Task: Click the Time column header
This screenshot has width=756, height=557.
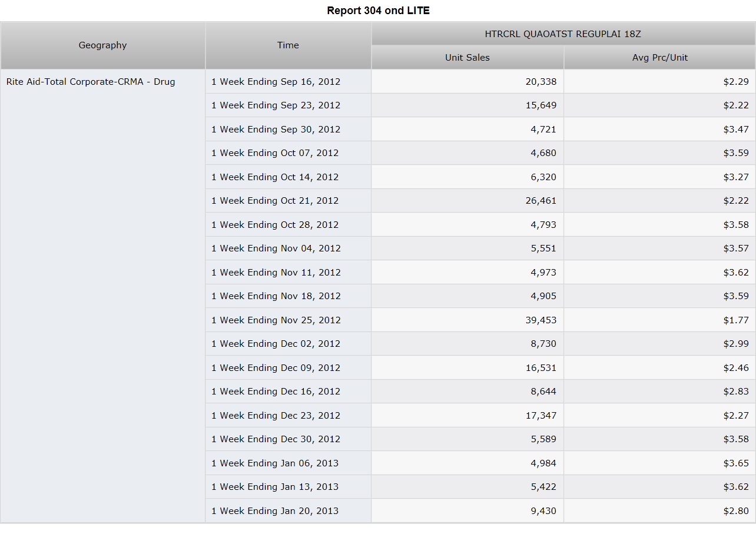Action: click(x=288, y=45)
